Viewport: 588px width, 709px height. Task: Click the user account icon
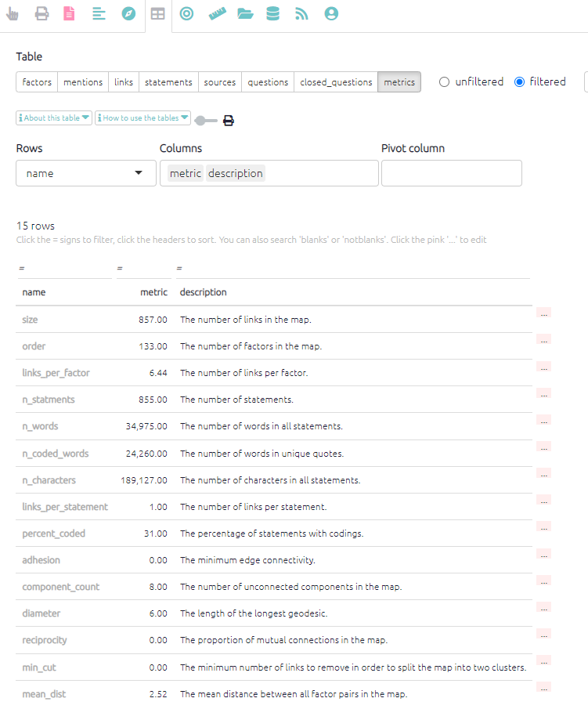(331, 14)
